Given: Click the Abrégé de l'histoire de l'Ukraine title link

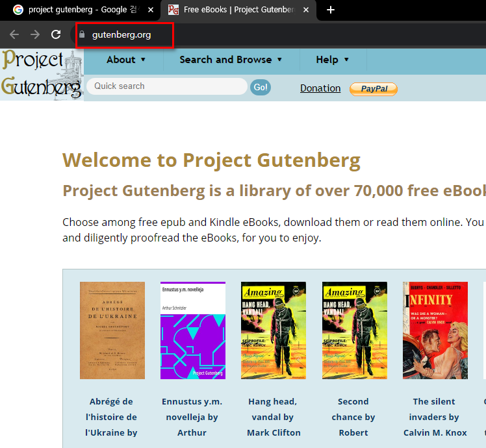Looking at the screenshot, I should tap(111, 417).
